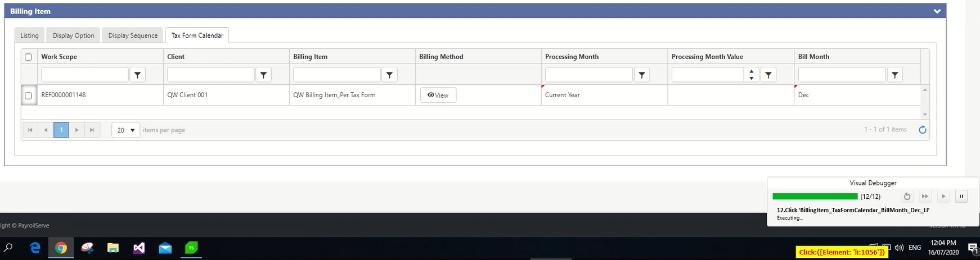Collapse the Billing Item panel
This screenshot has height=260, width=980.
(x=937, y=11)
